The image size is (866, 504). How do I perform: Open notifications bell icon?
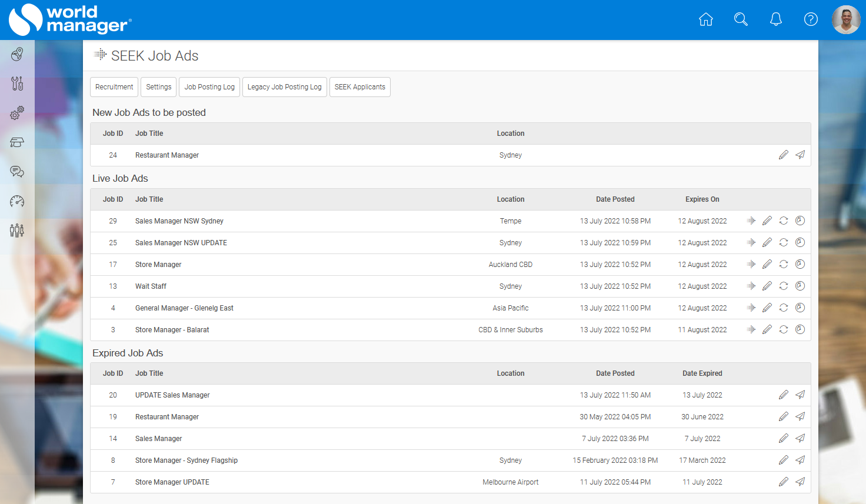coord(776,19)
